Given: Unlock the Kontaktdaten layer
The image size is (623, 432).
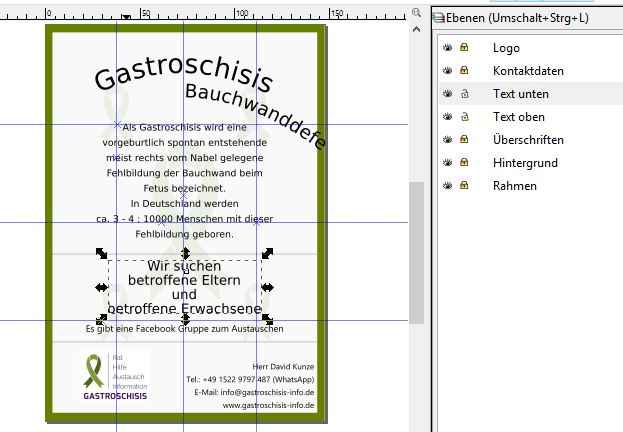Looking at the screenshot, I should pyautogui.click(x=464, y=70).
